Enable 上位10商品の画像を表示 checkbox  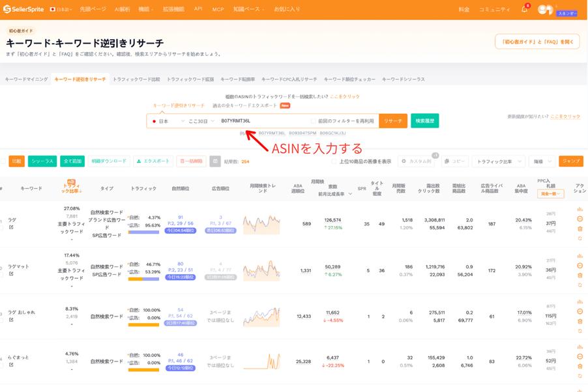334,161
